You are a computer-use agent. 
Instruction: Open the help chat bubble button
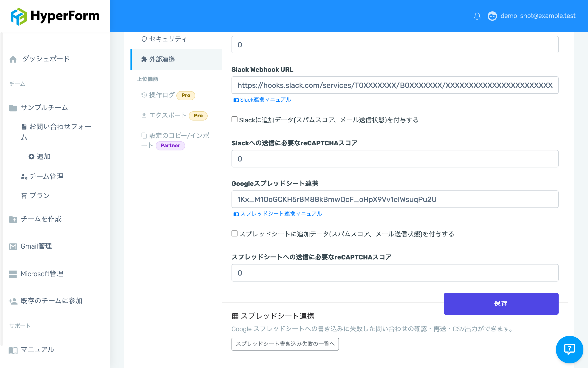coord(570,350)
